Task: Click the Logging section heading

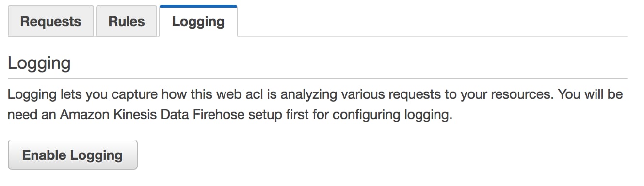Action: click(x=39, y=64)
